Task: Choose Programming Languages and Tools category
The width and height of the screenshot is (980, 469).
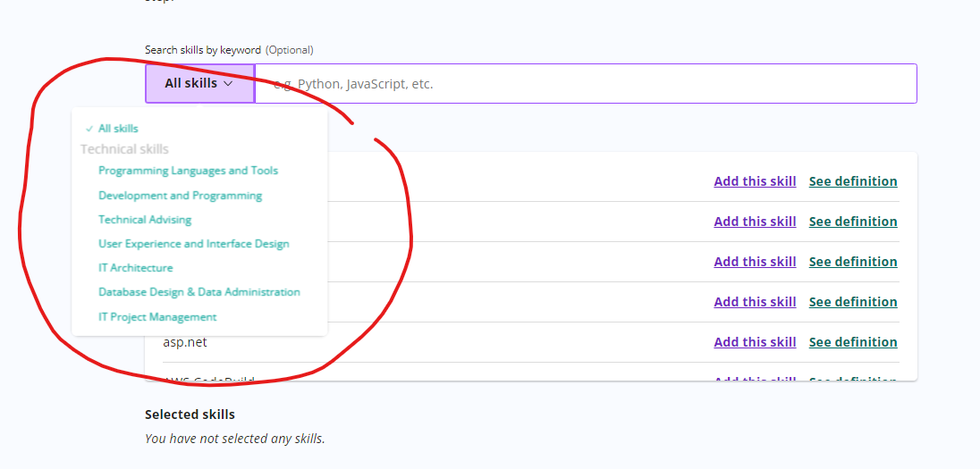Action: [188, 171]
